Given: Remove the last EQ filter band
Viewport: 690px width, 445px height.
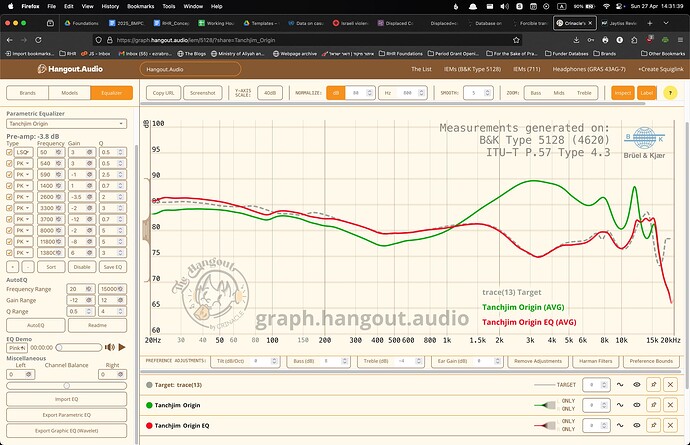Looking at the screenshot, I should point(28,267).
